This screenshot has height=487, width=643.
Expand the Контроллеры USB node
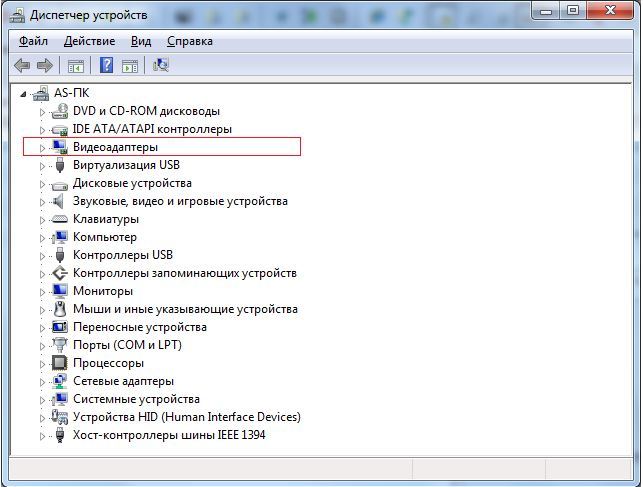click(42, 256)
